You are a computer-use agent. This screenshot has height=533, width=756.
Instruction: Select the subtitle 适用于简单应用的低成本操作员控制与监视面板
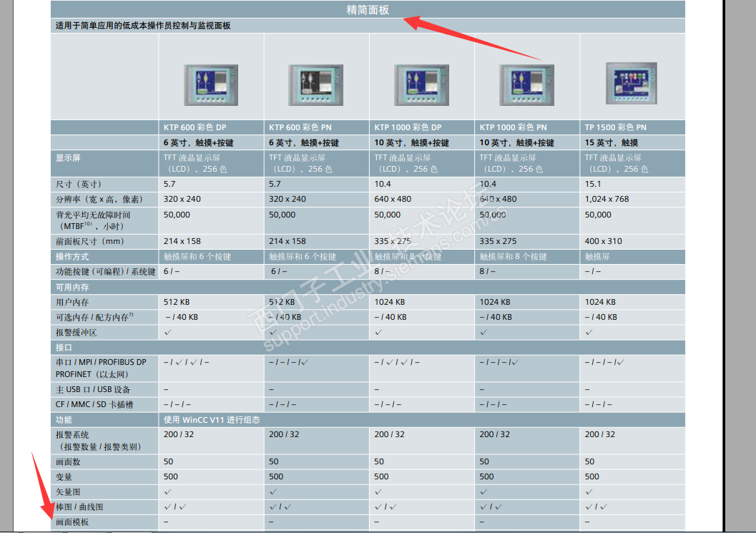click(143, 26)
